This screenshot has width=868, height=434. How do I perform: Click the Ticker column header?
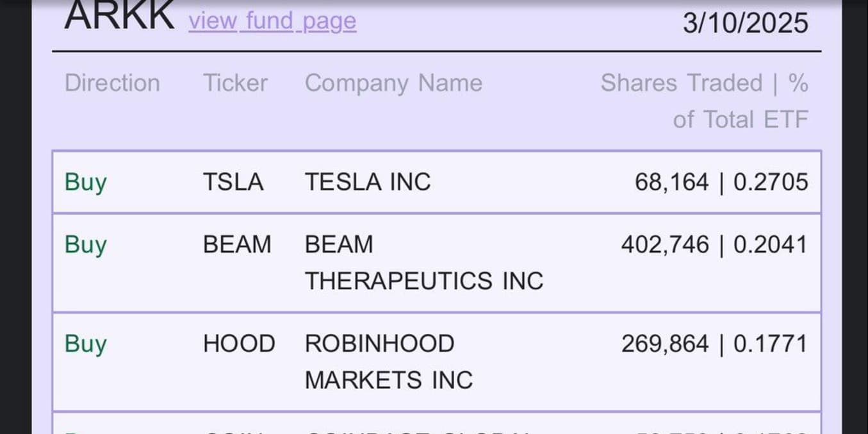pos(235,83)
